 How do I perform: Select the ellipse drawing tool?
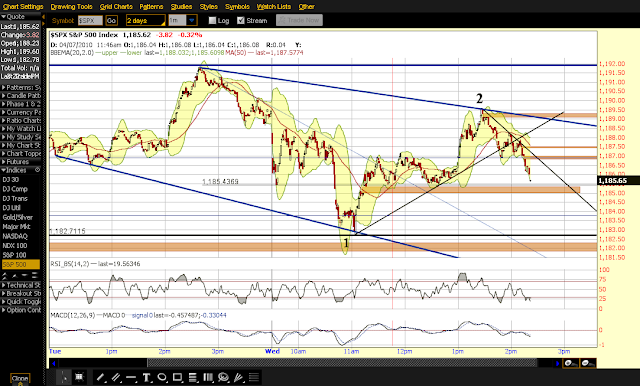click(x=162, y=377)
